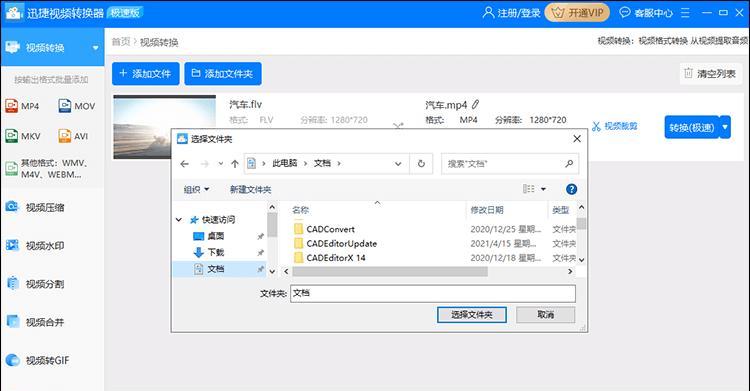750x391 pixels.
Task: Click 添加文件夹 button
Action: (223, 74)
